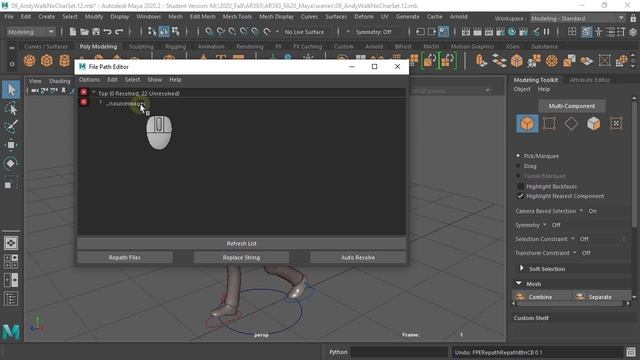Switch to the Poly Modeling shelf tab

[x=98, y=47]
